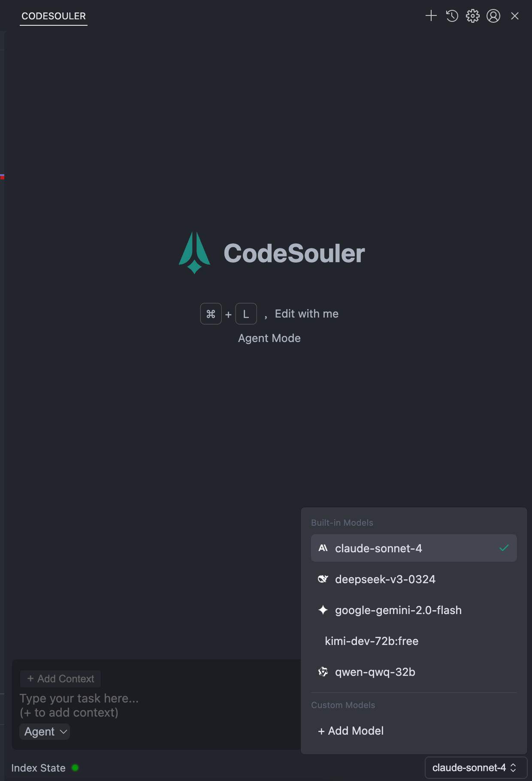532x781 pixels.
Task: Expand the Agent mode dropdown
Action: click(x=45, y=732)
